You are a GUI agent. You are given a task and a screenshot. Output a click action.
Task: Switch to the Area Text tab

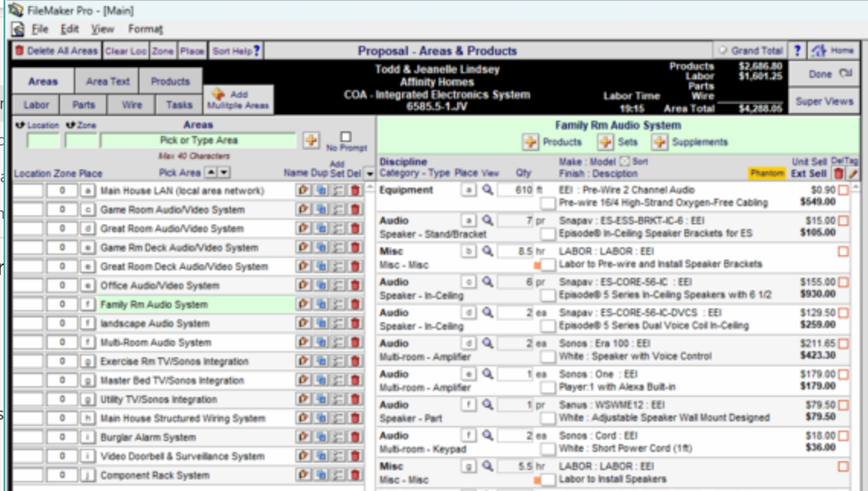(x=108, y=81)
